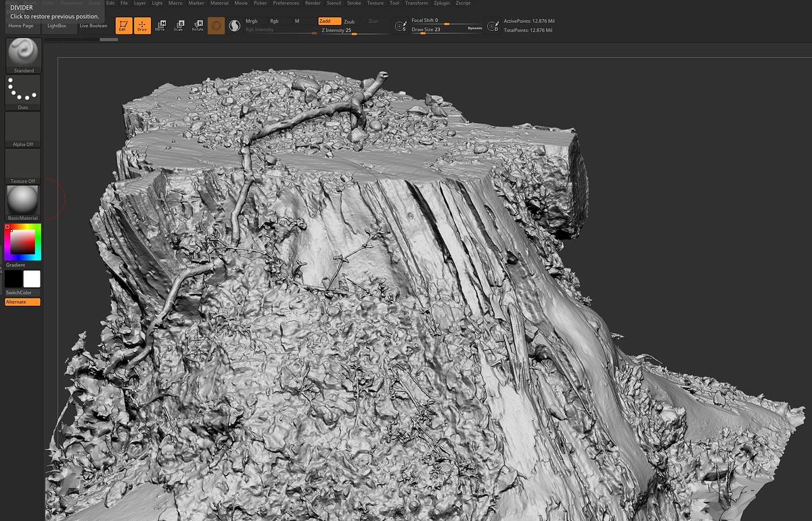This screenshot has height=521, width=812.
Task: Toggle Zadd sculpting mode
Action: [x=330, y=22]
